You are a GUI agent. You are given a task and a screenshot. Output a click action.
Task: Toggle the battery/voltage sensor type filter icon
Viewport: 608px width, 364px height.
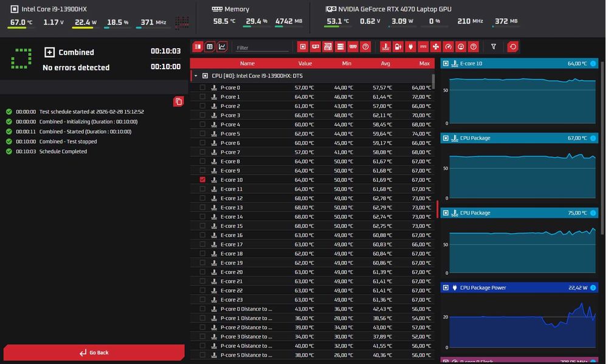(x=398, y=47)
